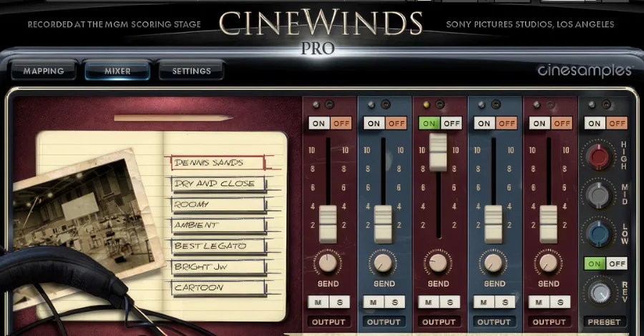The width and height of the screenshot is (644, 336).
Task: Turn the fifth mixer channel ON
Action: click(540, 124)
